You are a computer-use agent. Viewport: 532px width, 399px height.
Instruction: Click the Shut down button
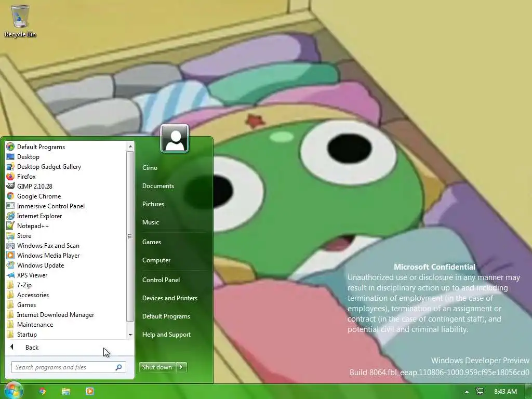(x=157, y=367)
